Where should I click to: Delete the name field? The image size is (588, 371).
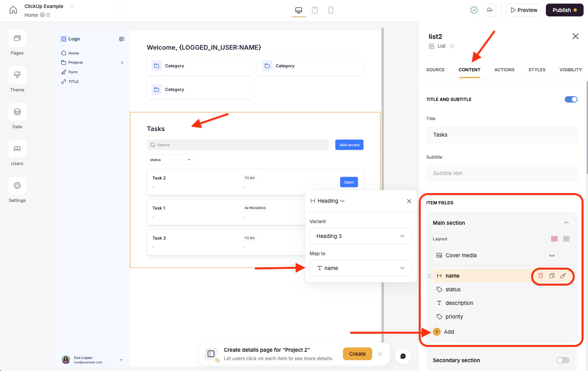point(541,276)
